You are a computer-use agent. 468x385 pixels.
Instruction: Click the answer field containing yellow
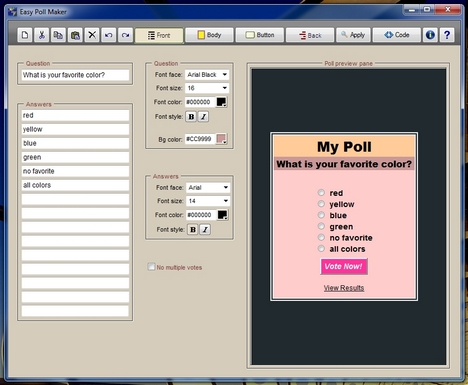(x=75, y=129)
